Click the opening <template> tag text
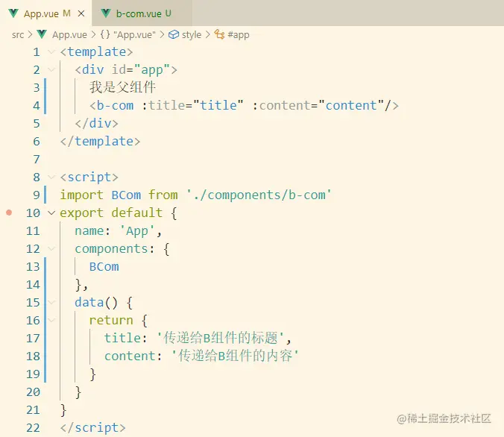 click(96, 51)
